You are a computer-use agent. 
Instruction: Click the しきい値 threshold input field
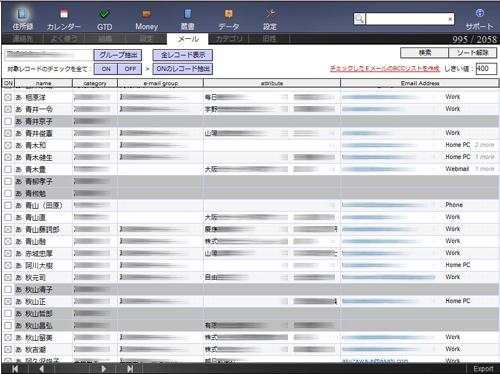click(486, 69)
